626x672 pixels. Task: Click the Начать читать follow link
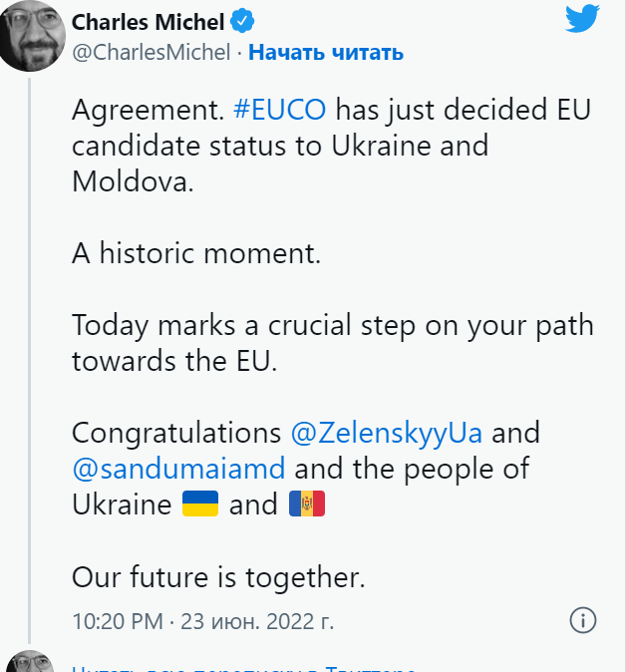326,52
